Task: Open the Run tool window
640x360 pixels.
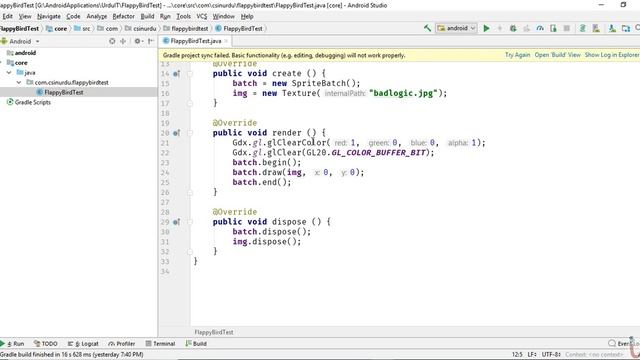Action: (x=13, y=344)
